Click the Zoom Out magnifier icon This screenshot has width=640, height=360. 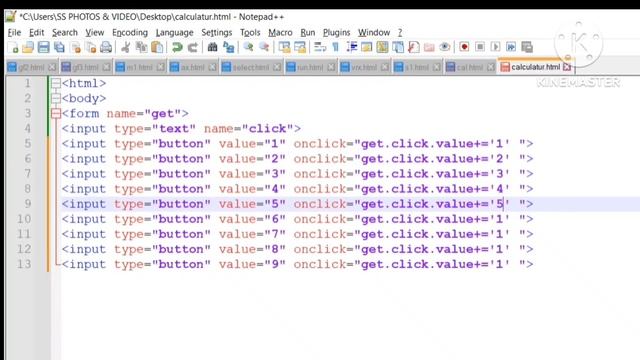tap(264, 47)
